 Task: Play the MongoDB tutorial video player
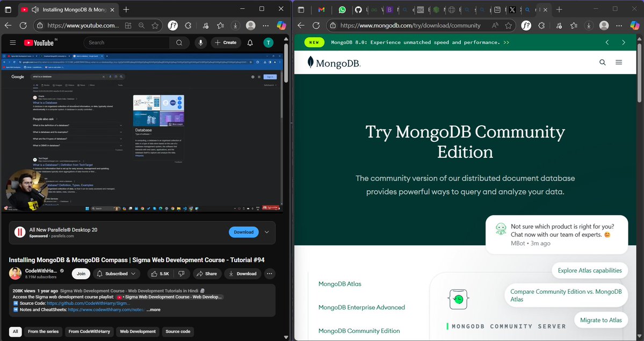click(x=142, y=132)
